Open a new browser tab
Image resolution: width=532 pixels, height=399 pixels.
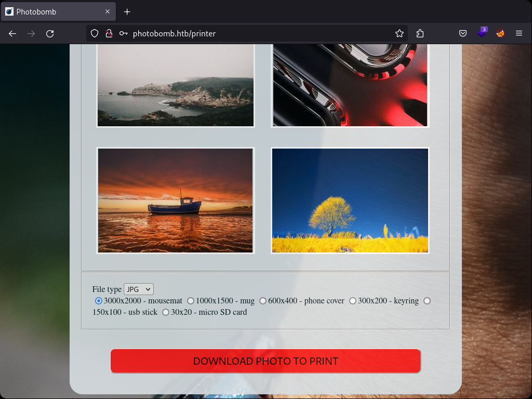click(127, 11)
